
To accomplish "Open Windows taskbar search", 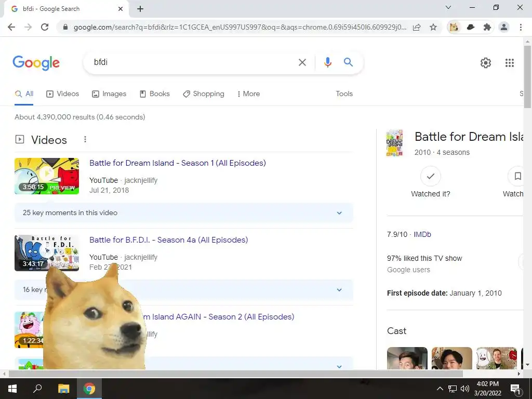I will (37, 389).
